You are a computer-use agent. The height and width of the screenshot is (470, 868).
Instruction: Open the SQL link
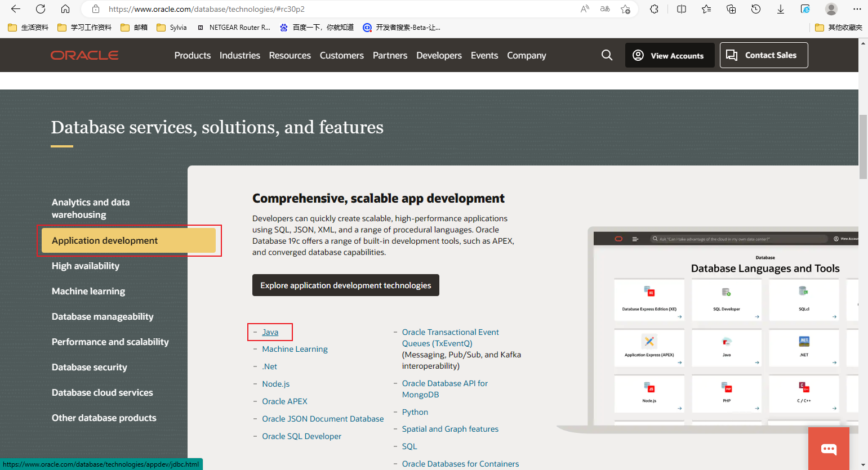pos(409,446)
